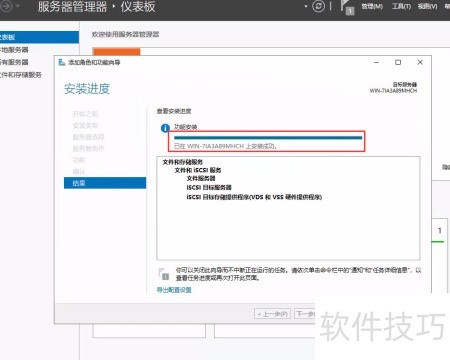Click the 上一步(P) button
The width and height of the screenshot is (450, 360).
272,314
